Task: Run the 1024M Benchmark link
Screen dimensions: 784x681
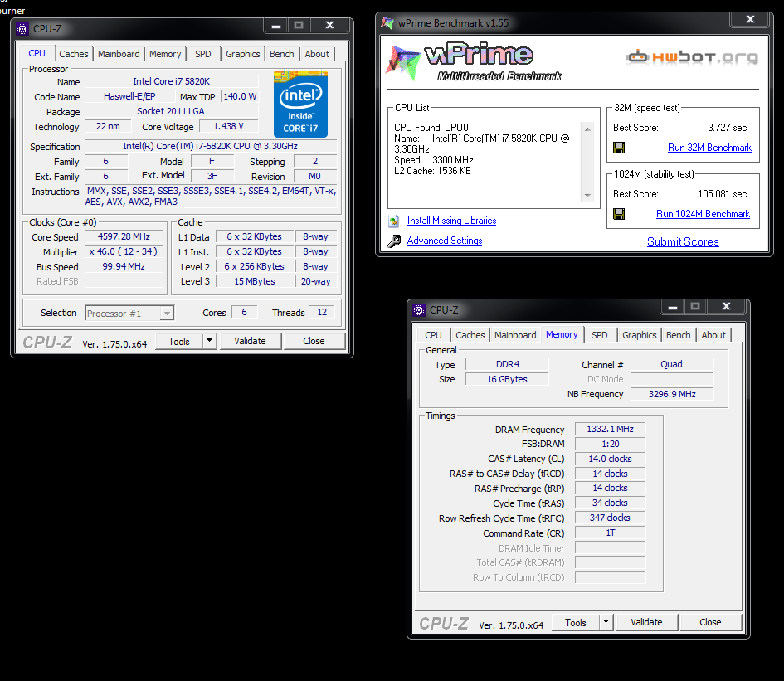Action: click(703, 214)
